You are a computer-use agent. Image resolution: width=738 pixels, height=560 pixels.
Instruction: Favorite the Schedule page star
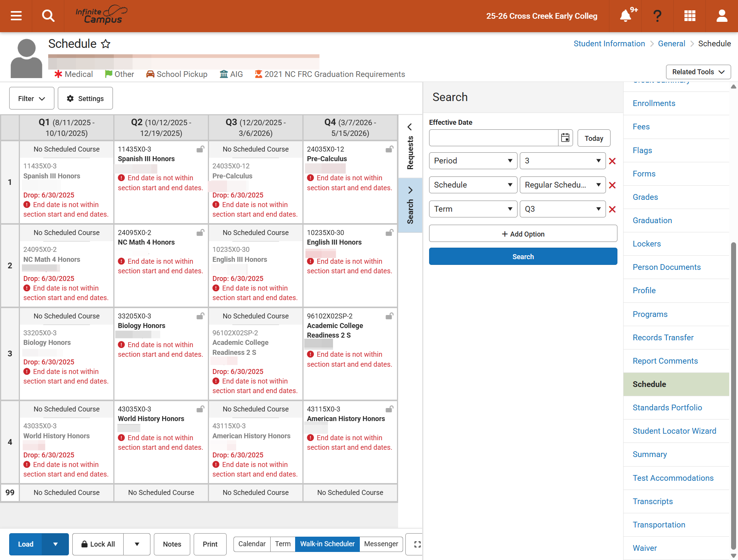coord(106,44)
